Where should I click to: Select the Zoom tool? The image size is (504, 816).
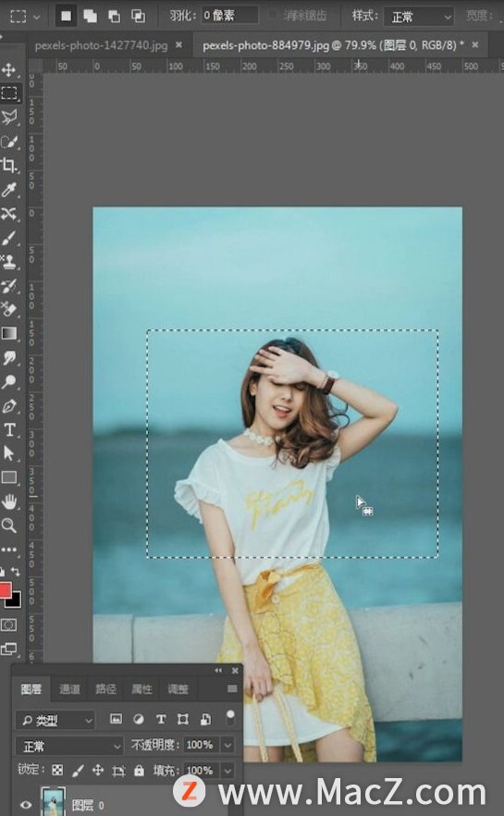tap(9, 525)
